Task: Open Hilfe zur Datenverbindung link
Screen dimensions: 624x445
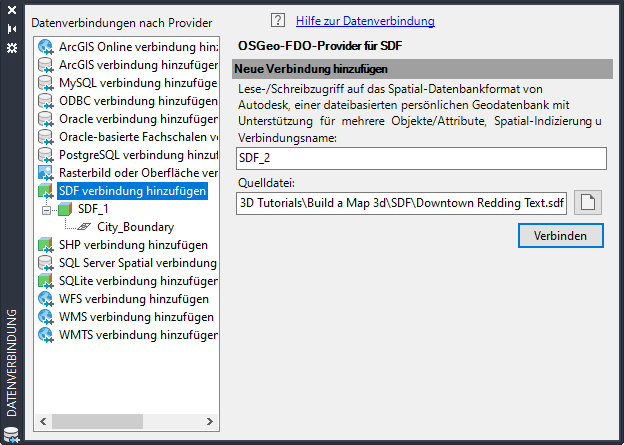Action: point(365,21)
